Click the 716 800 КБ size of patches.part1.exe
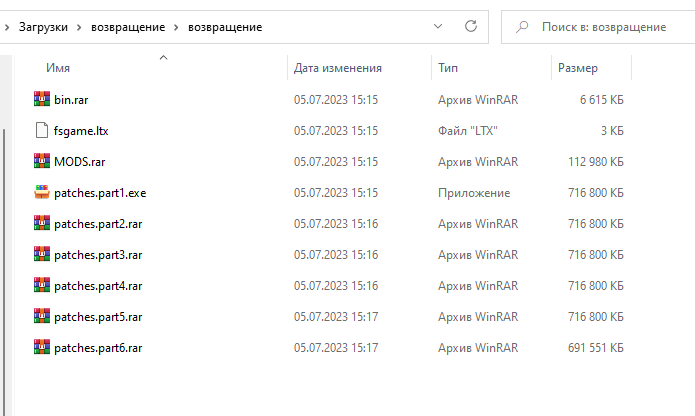This screenshot has width=695, height=416. [x=596, y=193]
